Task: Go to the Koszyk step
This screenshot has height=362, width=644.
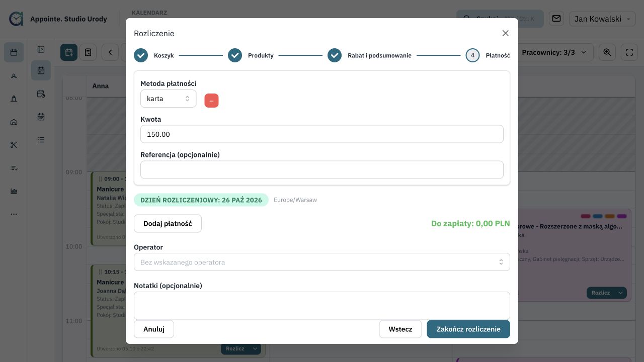Action: coord(154,55)
